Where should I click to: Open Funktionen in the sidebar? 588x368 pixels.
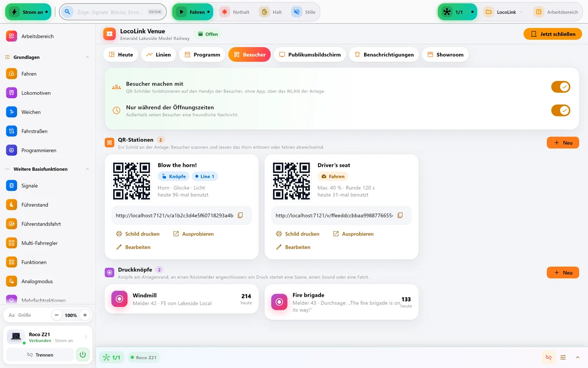pyautogui.click(x=48, y=263)
